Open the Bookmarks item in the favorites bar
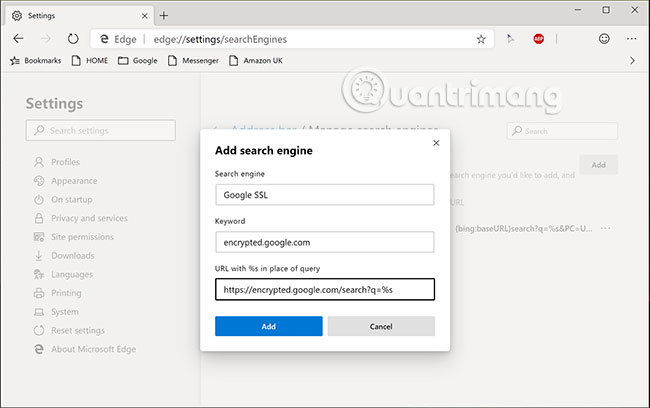This screenshot has width=650, height=408. 36,61
